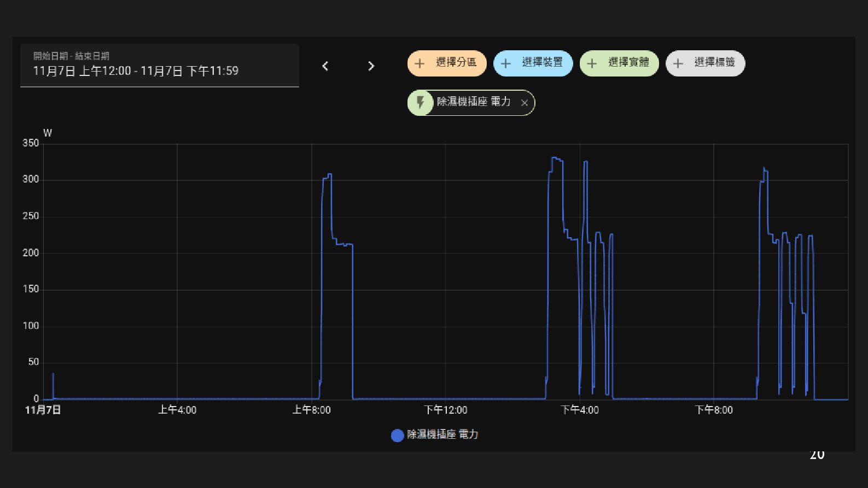This screenshot has width=868, height=488.
Task: Click lightning bolt icon on 除濕機插座 chip
Action: pos(421,102)
